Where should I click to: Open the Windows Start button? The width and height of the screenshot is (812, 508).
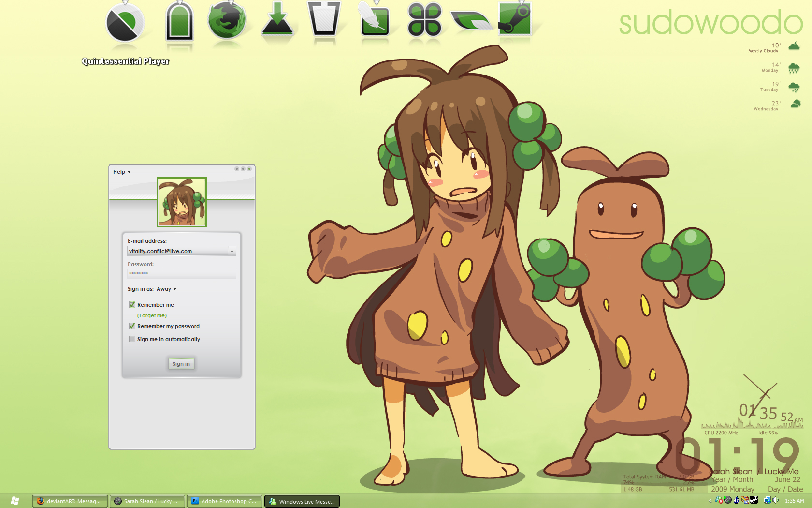pos(15,501)
